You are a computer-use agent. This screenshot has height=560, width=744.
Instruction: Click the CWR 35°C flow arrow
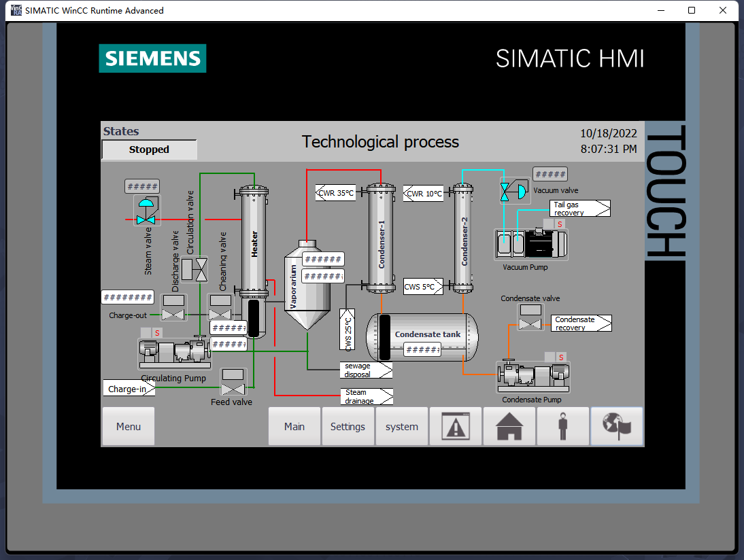(335, 193)
